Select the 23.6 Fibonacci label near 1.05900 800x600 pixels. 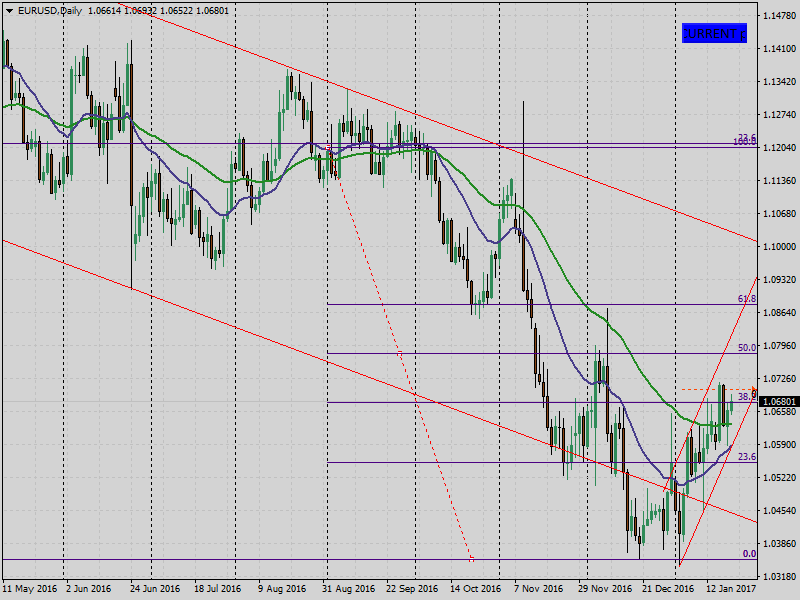[747, 457]
